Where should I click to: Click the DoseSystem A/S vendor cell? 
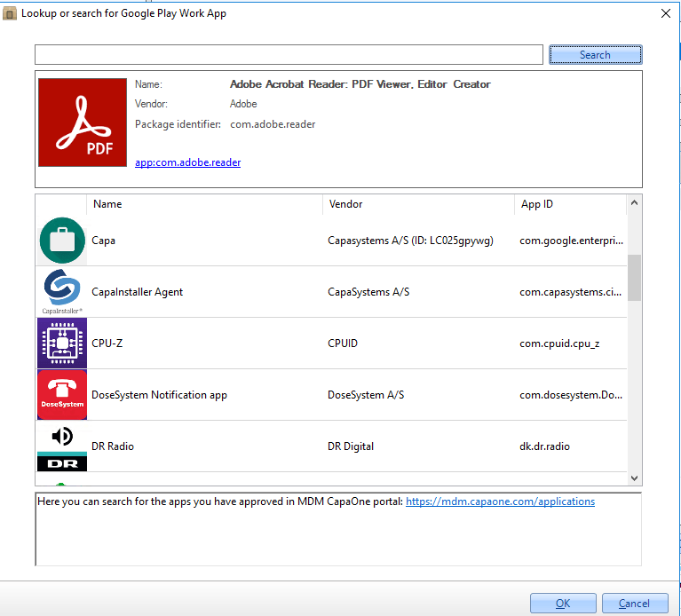pos(366,395)
